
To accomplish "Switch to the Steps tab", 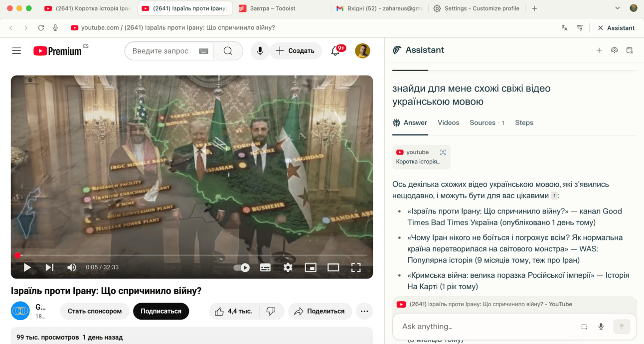I will click(x=524, y=123).
